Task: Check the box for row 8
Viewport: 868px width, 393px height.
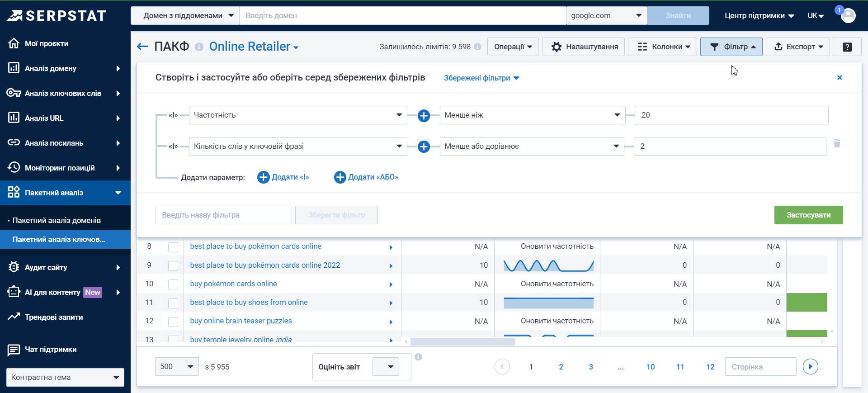Action: click(173, 247)
